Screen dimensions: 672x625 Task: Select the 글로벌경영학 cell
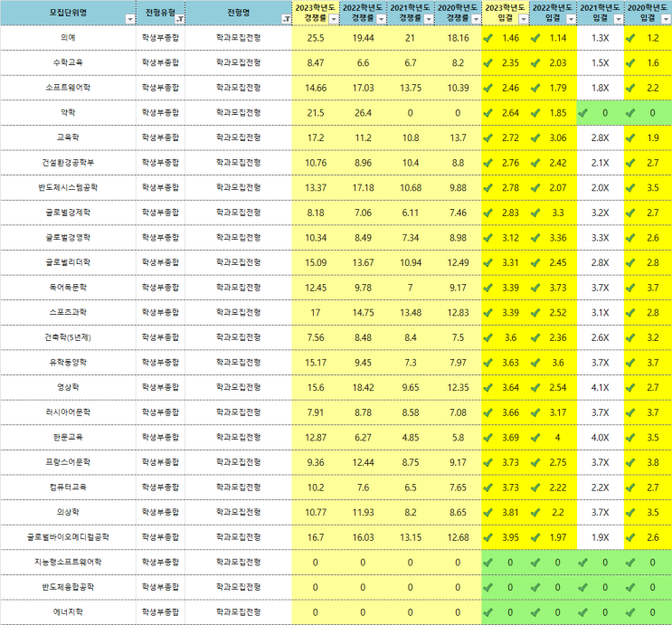pos(68,238)
